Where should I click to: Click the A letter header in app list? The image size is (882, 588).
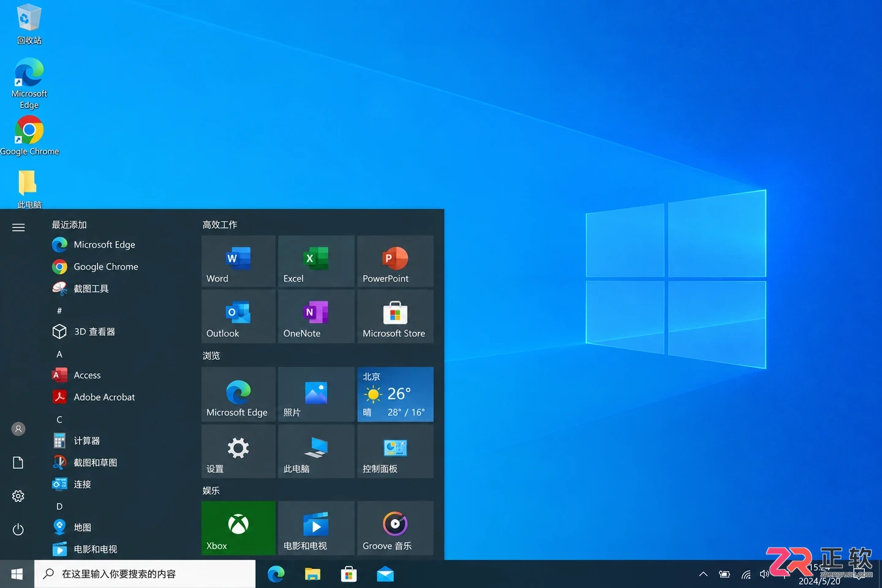pos(59,354)
